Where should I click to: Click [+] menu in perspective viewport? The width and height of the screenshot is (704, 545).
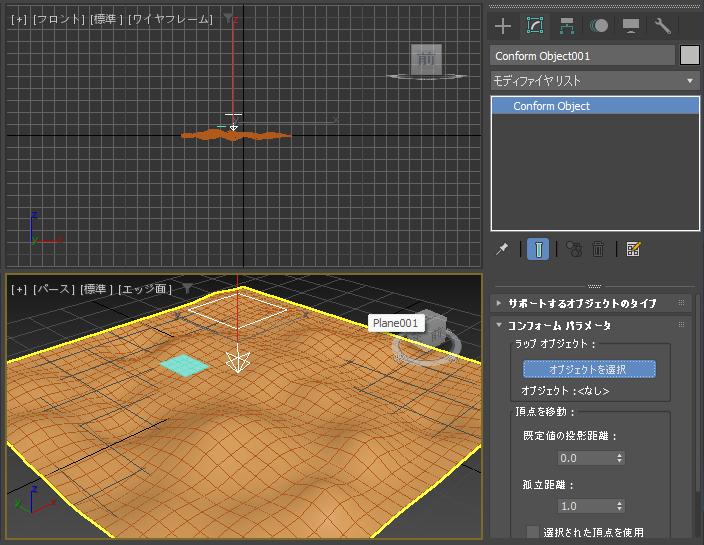[x=19, y=289]
